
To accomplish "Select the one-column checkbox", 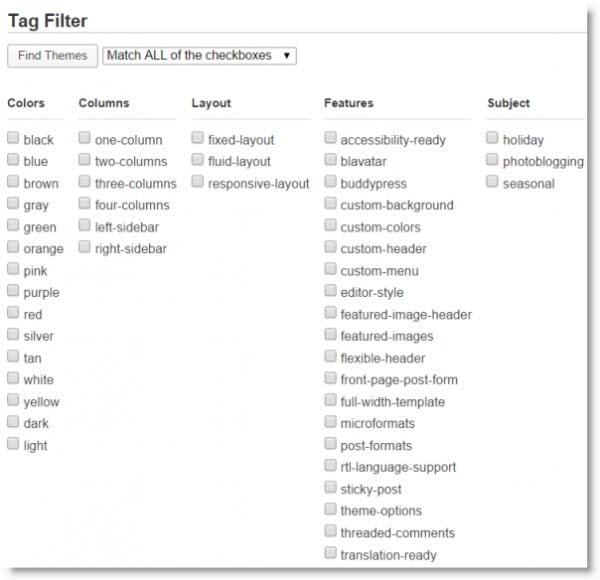I will tap(84, 137).
